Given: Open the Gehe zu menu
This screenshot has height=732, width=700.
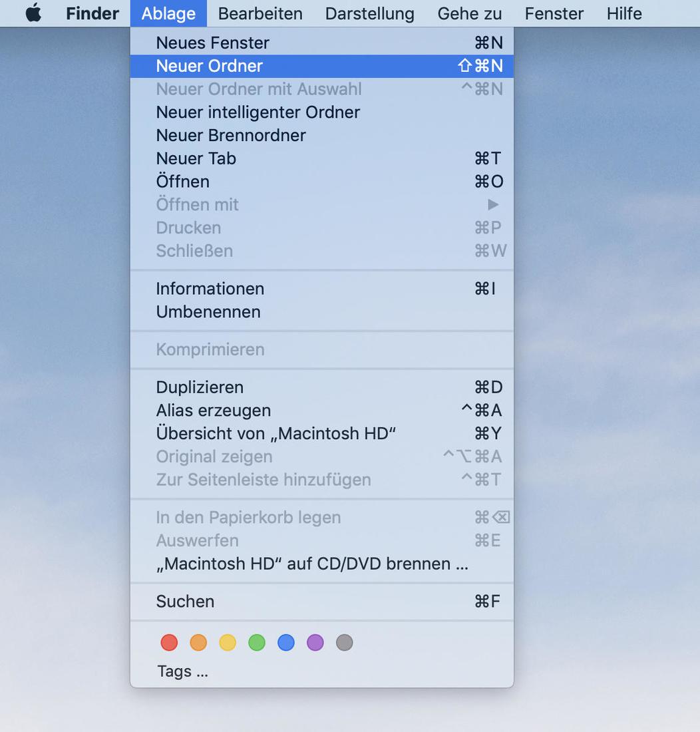Looking at the screenshot, I should coord(470,13).
